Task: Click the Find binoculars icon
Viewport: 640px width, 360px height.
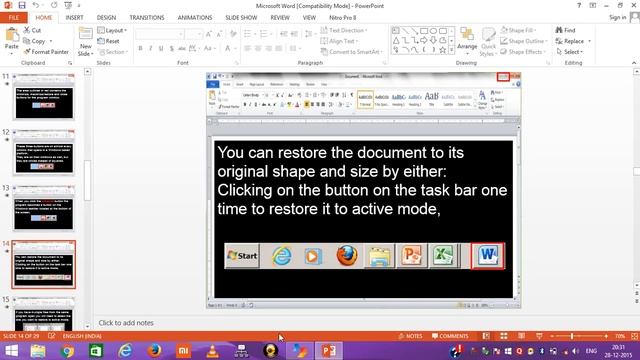Action: coord(559,30)
